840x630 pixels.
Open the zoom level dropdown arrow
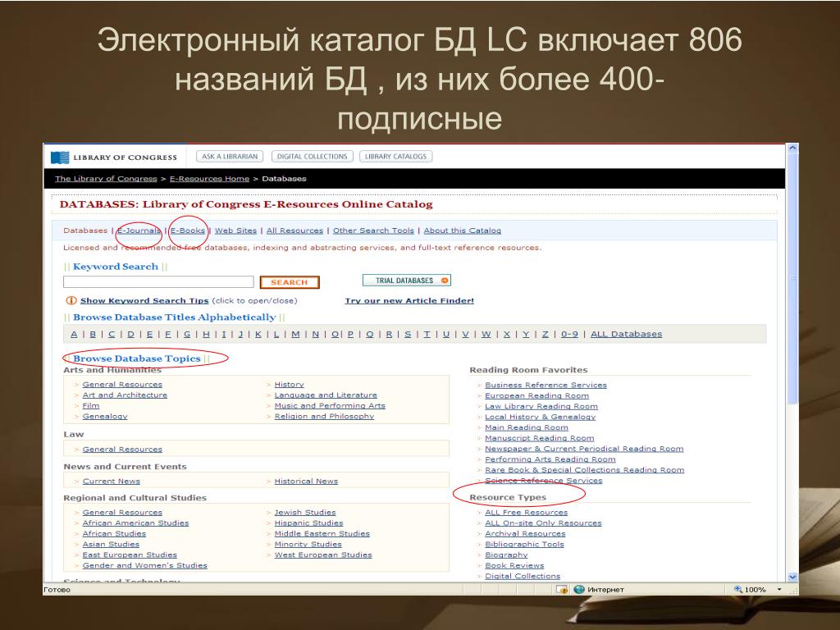click(x=779, y=589)
